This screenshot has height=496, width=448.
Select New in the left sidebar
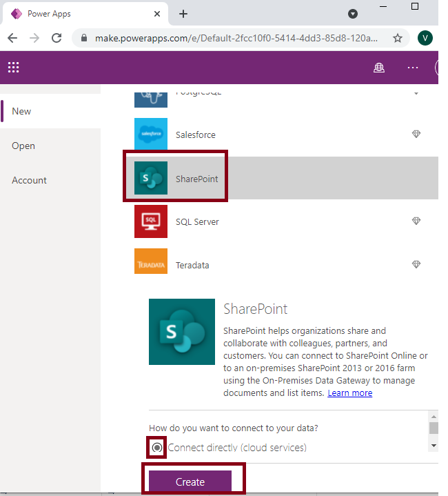coord(50,111)
